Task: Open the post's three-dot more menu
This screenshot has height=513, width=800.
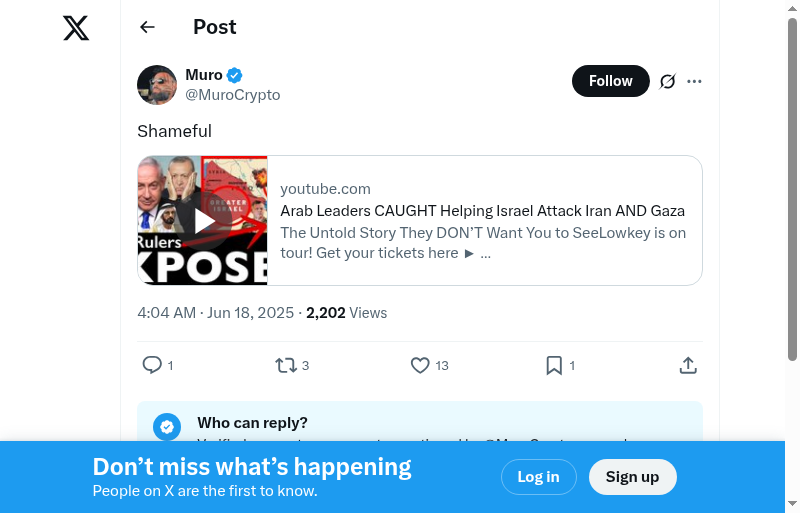Action: tap(695, 81)
